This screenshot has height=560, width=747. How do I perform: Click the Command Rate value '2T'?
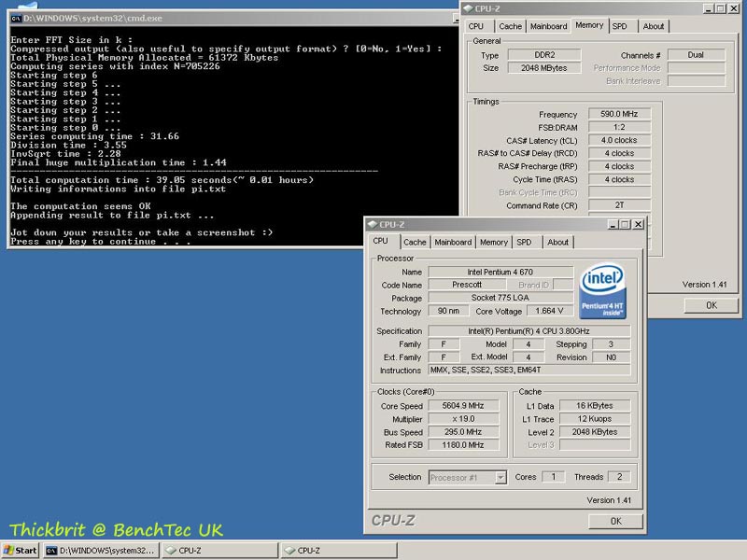pos(619,205)
